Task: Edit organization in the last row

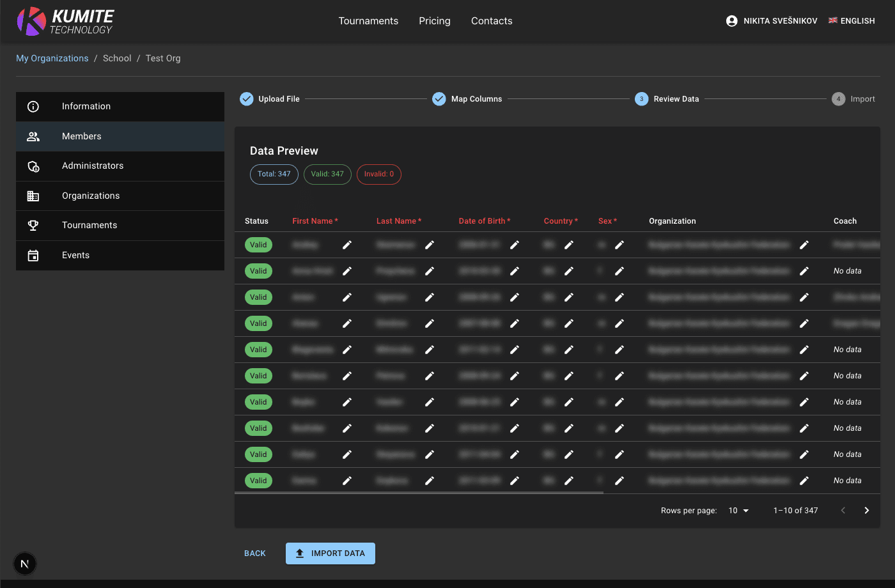Action: click(x=804, y=481)
